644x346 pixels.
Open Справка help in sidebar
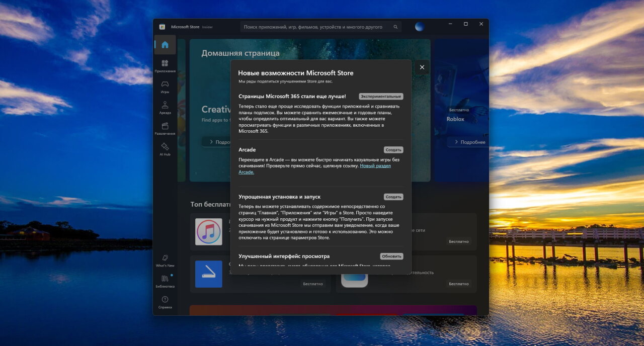click(x=165, y=302)
